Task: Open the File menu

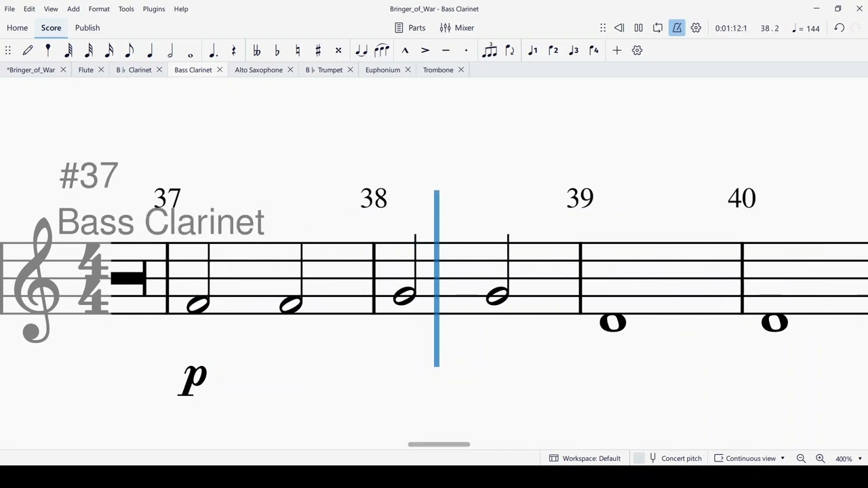Action: (9, 9)
